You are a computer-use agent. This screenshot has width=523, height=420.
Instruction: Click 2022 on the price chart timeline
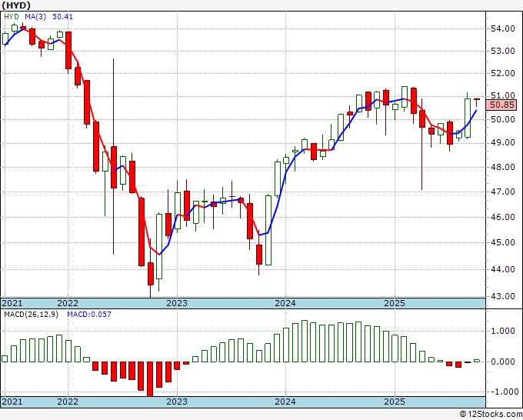click(68, 303)
